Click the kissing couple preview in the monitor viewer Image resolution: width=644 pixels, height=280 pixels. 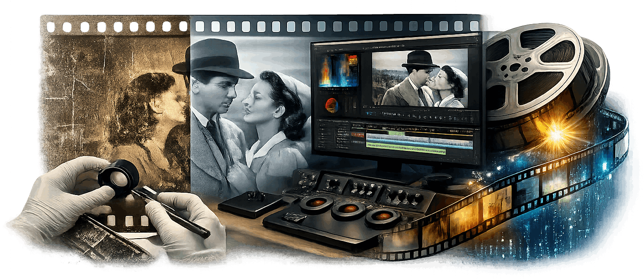click(x=420, y=78)
